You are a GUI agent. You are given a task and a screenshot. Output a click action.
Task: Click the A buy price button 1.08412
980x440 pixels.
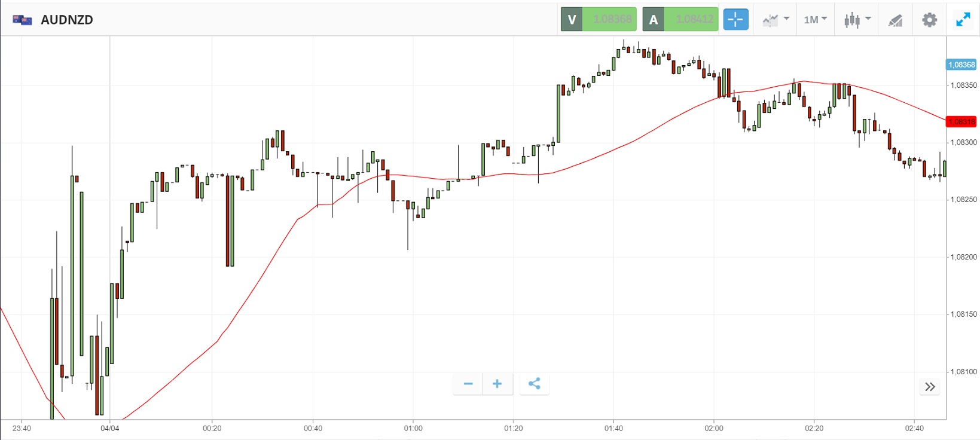680,20
